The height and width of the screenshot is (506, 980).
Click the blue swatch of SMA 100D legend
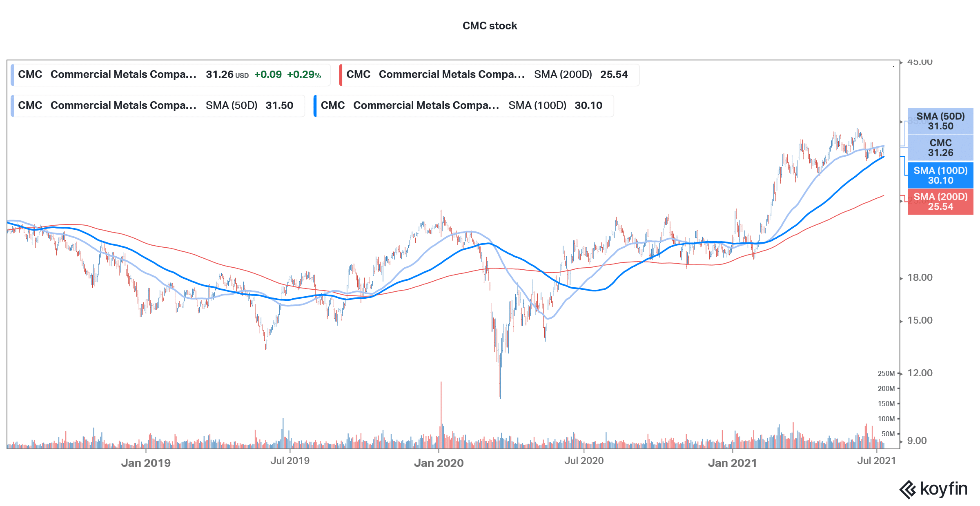pyautogui.click(x=315, y=106)
